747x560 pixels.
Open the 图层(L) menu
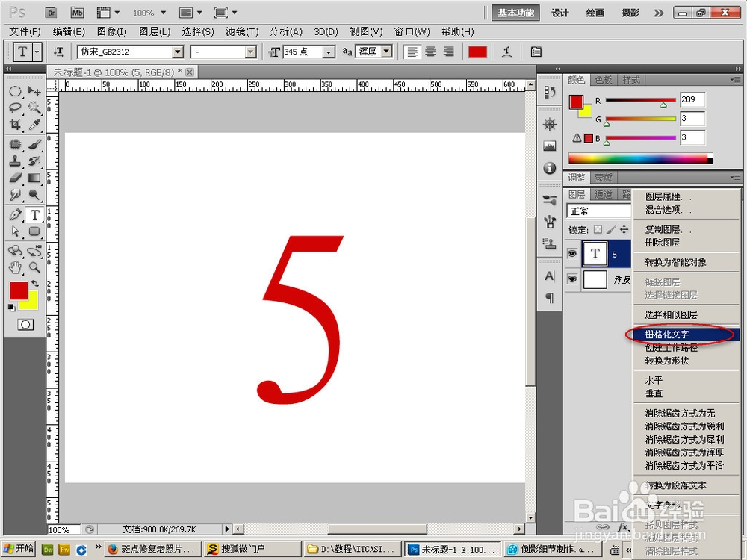click(155, 32)
